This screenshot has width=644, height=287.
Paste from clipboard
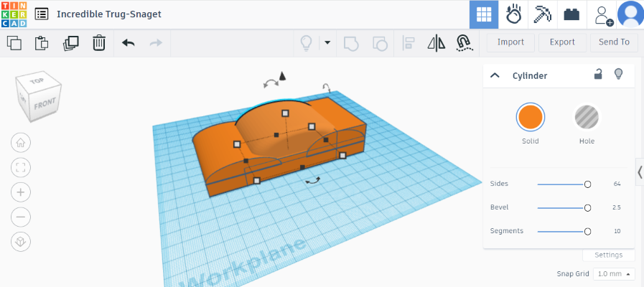tap(42, 43)
